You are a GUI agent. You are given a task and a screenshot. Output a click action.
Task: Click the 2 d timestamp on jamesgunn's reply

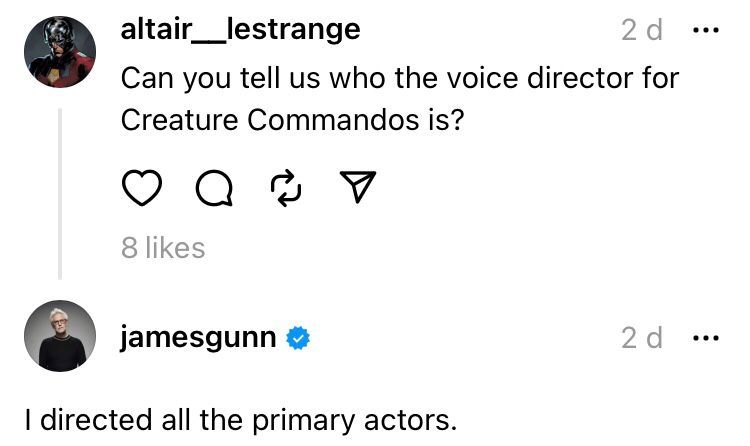[x=641, y=338]
